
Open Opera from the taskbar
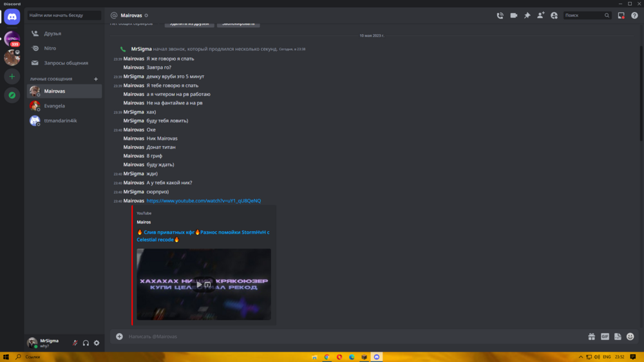(x=339, y=357)
